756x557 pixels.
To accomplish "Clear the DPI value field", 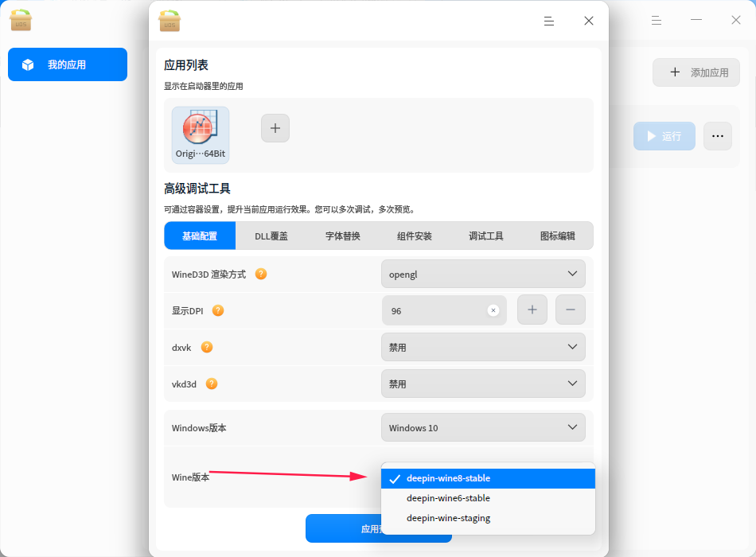I will pyautogui.click(x=493, y=310).
